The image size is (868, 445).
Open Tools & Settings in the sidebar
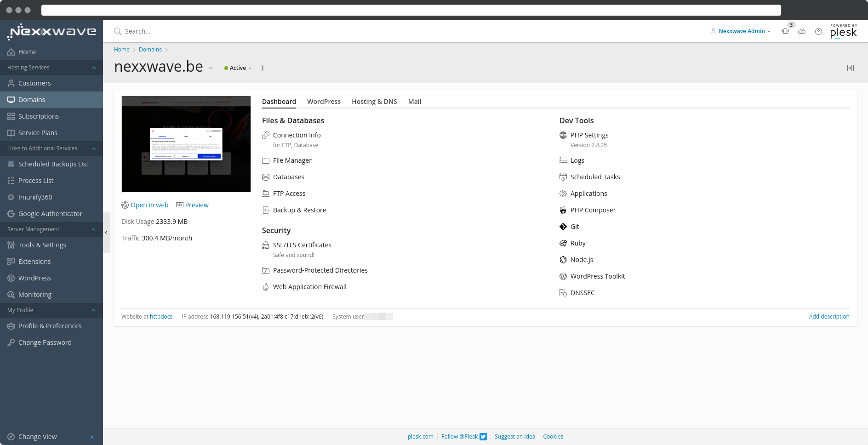click(x=51, y=245)
